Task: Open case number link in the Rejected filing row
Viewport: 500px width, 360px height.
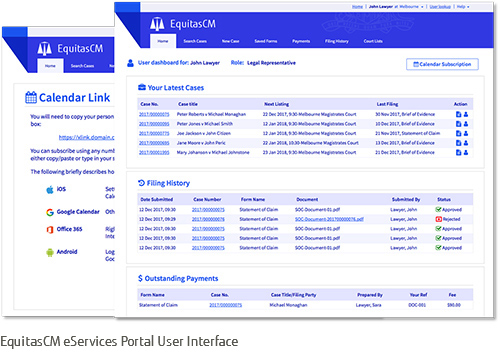Action: tap(208, 219)
